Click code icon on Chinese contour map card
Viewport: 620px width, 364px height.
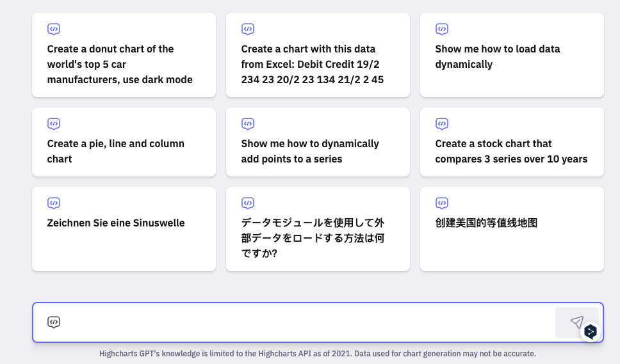[x=442, y=203]
